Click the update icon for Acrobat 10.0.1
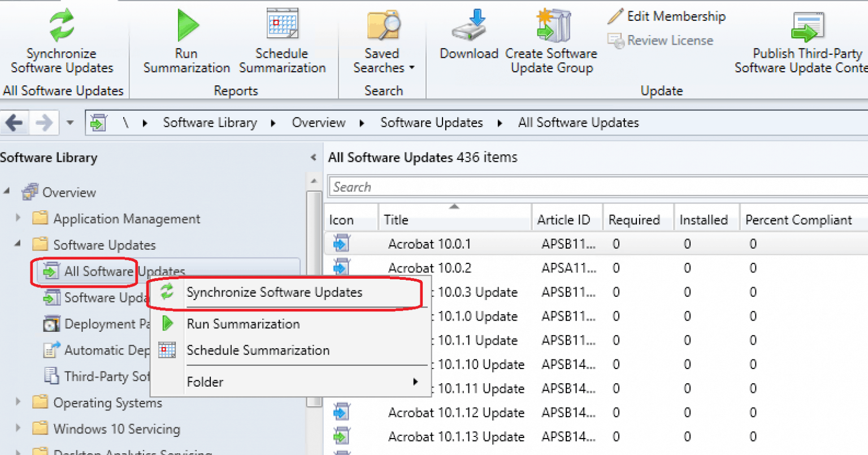 (341, 244)
